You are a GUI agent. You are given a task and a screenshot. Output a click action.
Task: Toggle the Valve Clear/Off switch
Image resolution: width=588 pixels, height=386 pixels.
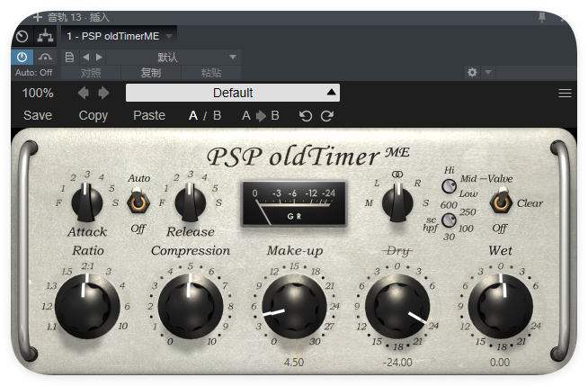(x=502, y=202)
